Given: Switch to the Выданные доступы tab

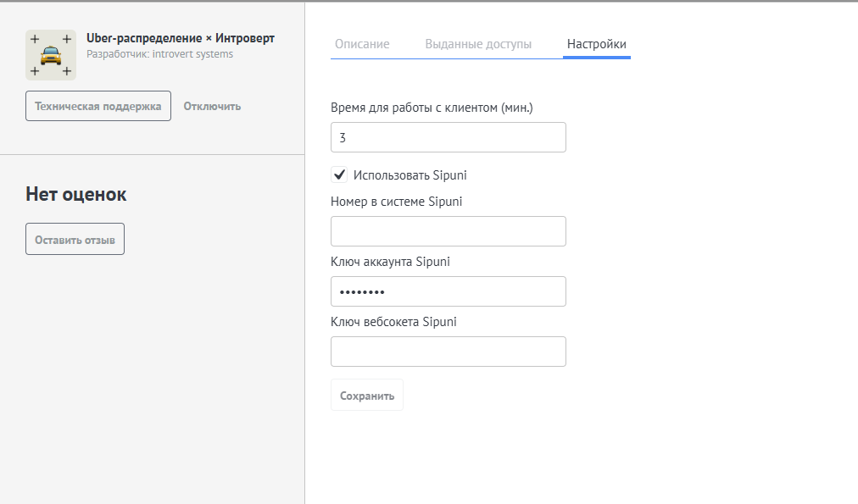Looking at the screenshot, I should tap(478, 44).
